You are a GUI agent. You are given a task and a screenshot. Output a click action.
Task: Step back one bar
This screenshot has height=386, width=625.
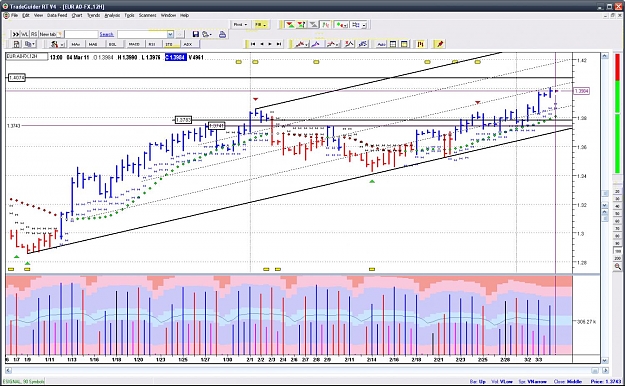point(262,44)
